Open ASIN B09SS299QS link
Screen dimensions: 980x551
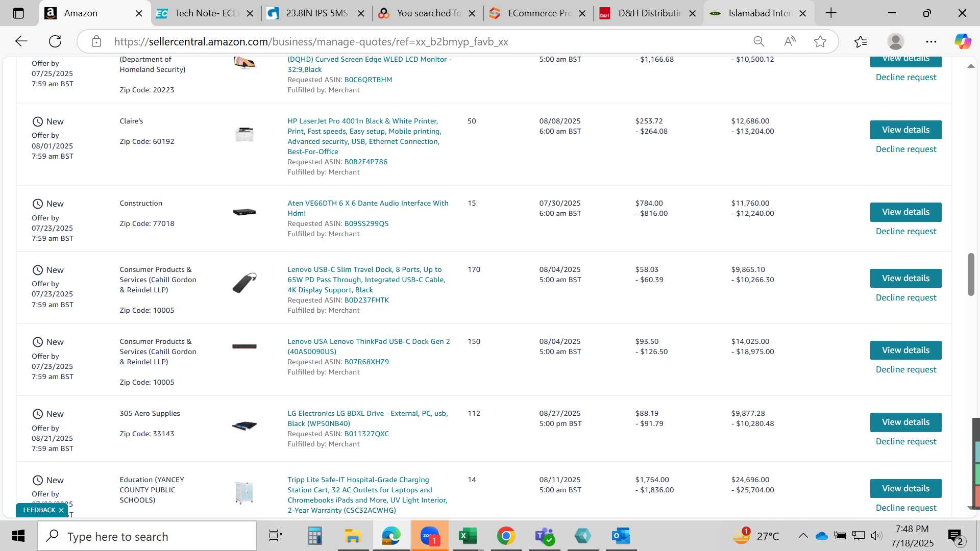[x=366, y=223]
